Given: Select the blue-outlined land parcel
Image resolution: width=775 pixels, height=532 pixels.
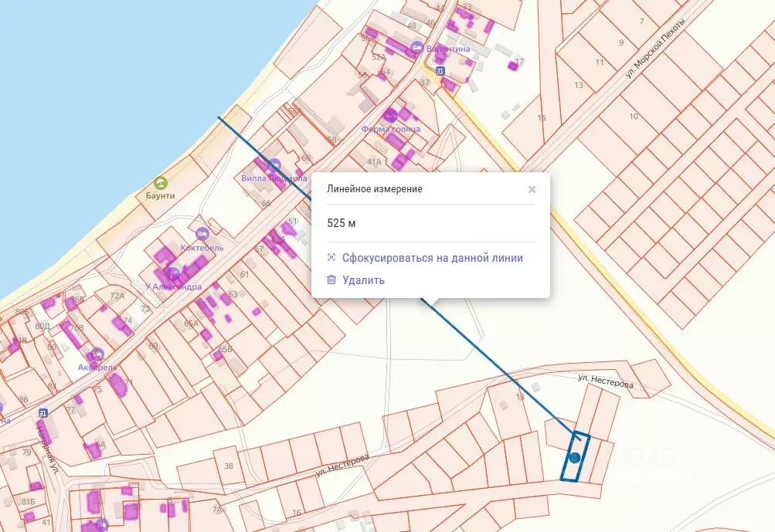Looking at the screenshot, I should (x=575, y=456).
